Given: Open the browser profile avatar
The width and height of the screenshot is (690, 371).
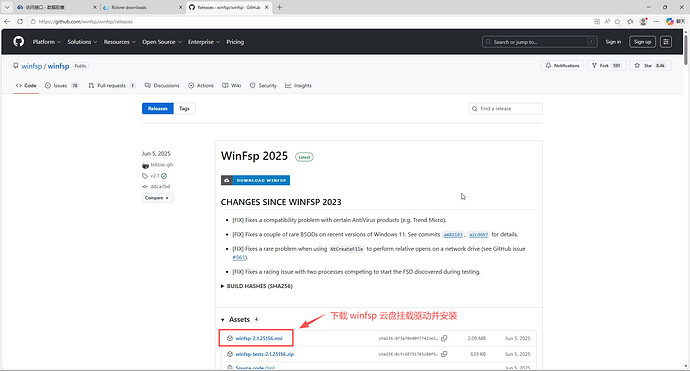Looking at the screenshot, I should 643,21.
